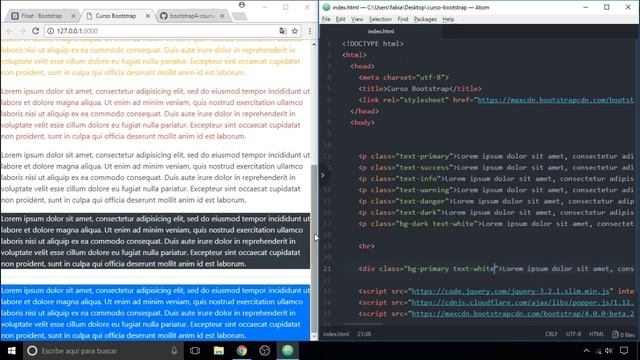Open Atom Edit menu
640x360 pixels.
[x=340, y=19]
